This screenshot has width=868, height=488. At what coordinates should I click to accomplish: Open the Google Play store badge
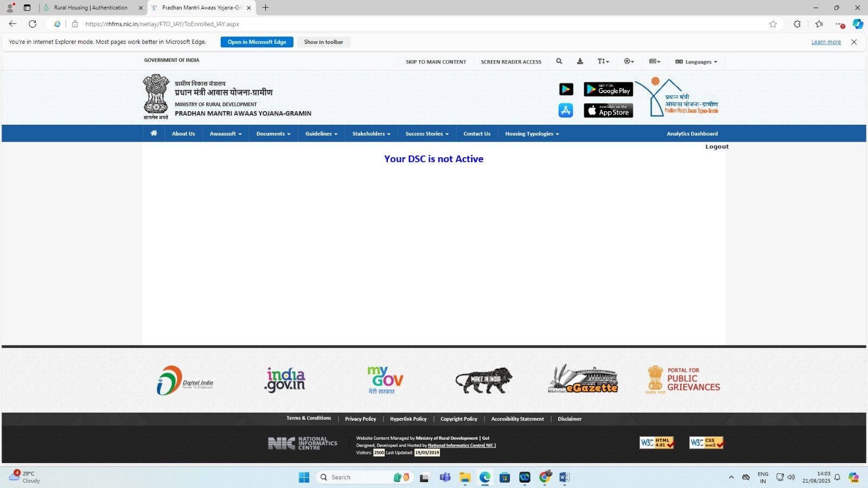click(x=608, y=89)
